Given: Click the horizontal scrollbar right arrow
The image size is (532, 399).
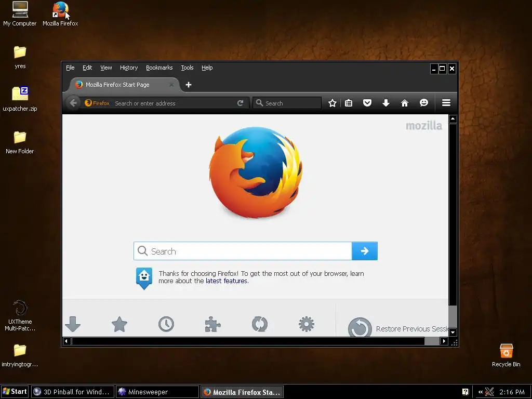Looking at the screenshot, I should point(444,341).
